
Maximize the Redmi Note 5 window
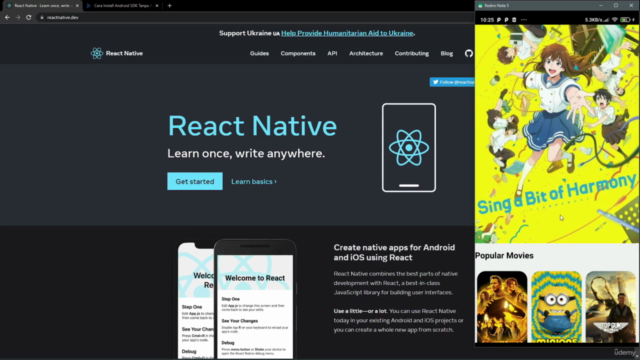pos(616,5)
